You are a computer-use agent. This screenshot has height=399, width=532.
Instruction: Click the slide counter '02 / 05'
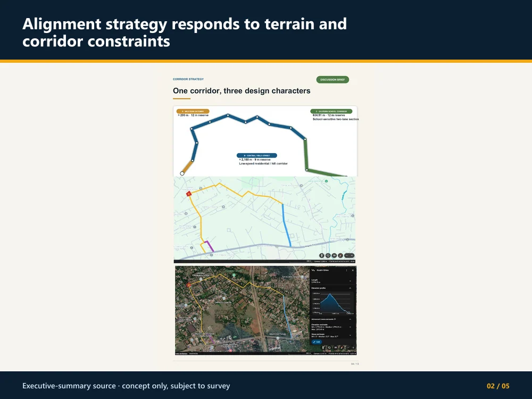498,386
